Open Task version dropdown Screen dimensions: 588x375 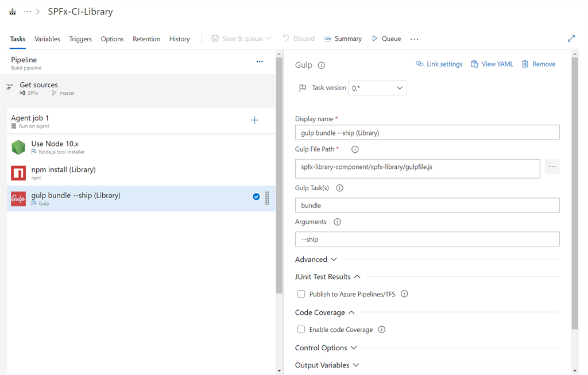[377, 88]
